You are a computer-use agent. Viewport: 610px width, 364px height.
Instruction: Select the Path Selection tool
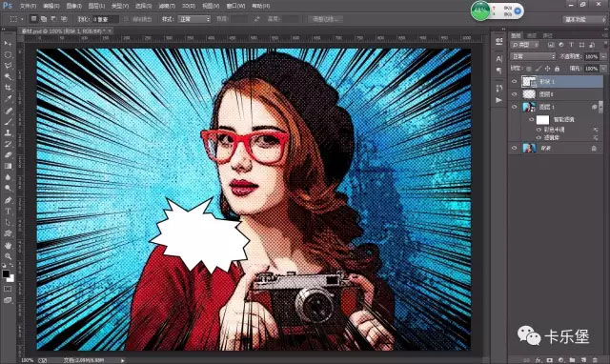click(8, 222)
